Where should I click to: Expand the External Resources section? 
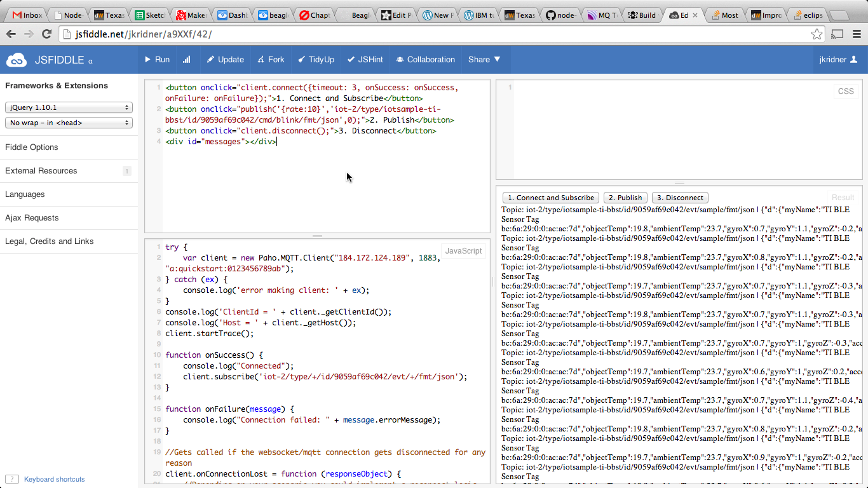pyautogui.click(x=41, y=171)
